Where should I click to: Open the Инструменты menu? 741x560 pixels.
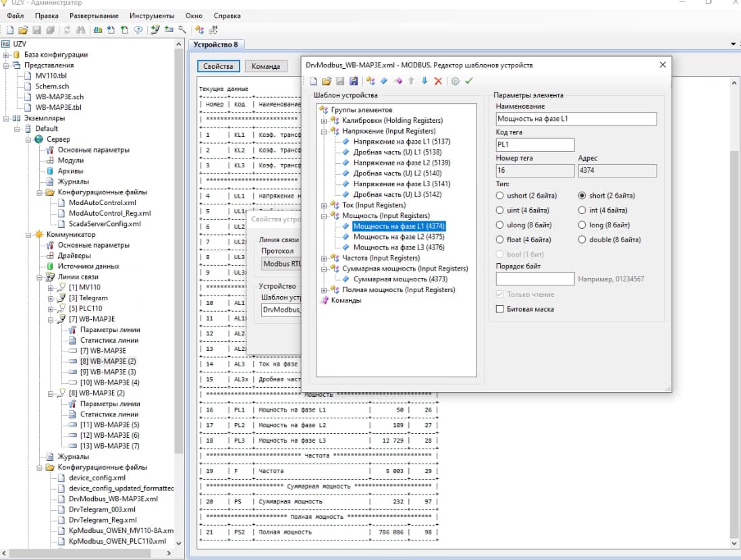click(153, 16)
